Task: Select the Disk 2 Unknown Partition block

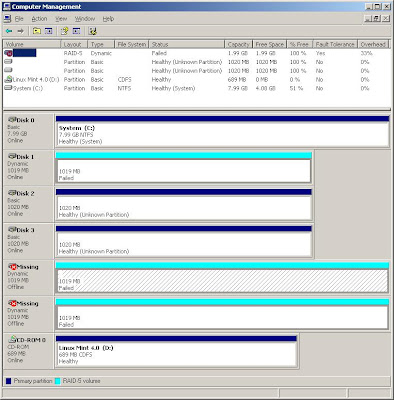Action: 184,205
